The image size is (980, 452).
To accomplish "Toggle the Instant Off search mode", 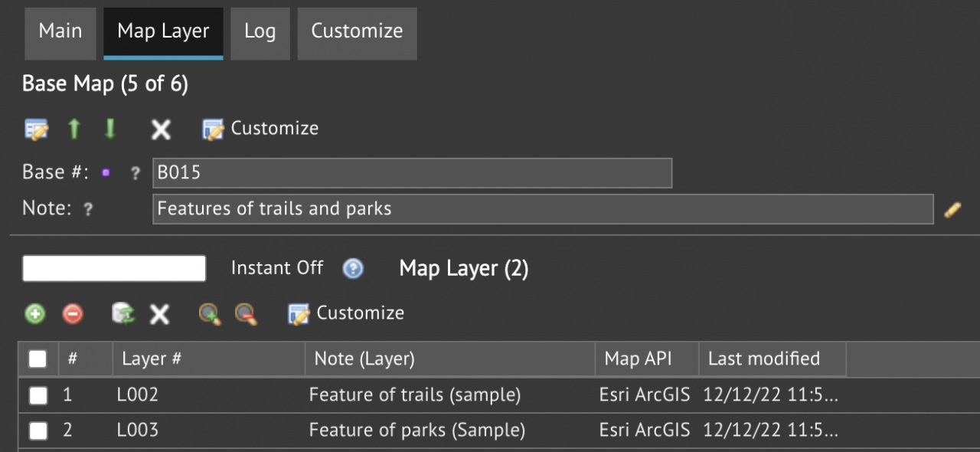I will [277, 268].
